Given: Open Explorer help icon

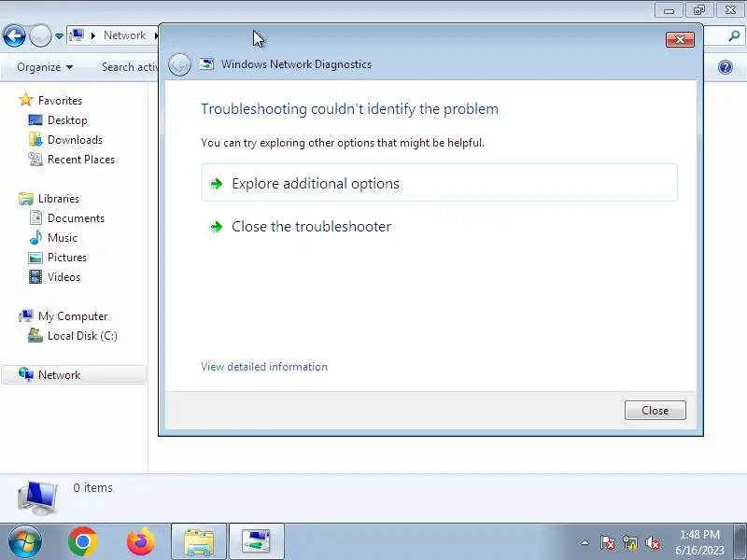Looking at the screenshot, I should tap(726, 67).
